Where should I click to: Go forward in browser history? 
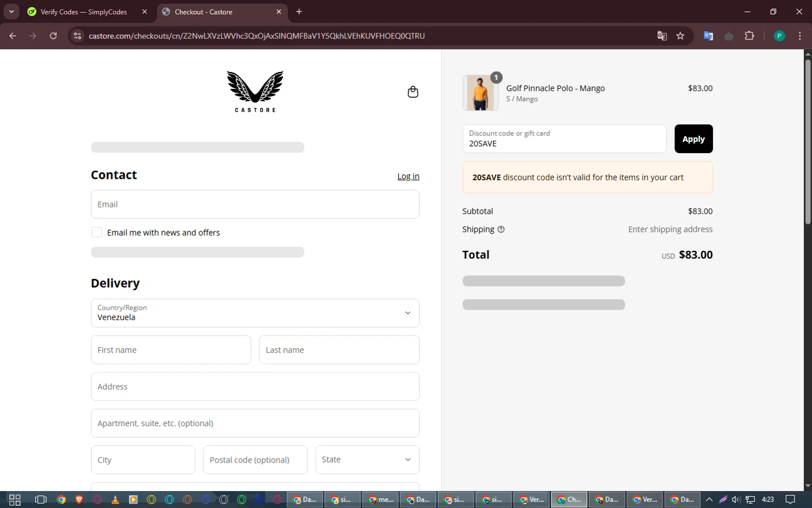[x=33, y=36]
